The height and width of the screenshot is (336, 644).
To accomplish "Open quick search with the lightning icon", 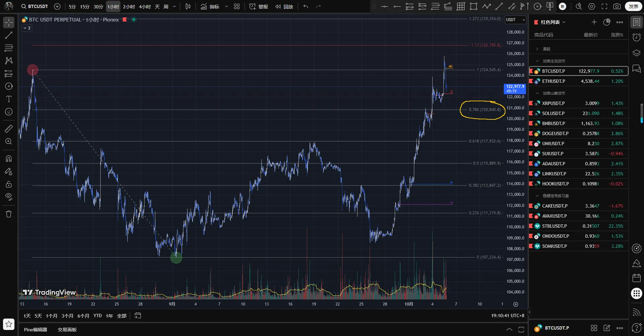I will pyautogui.click(x=579, y=6).
